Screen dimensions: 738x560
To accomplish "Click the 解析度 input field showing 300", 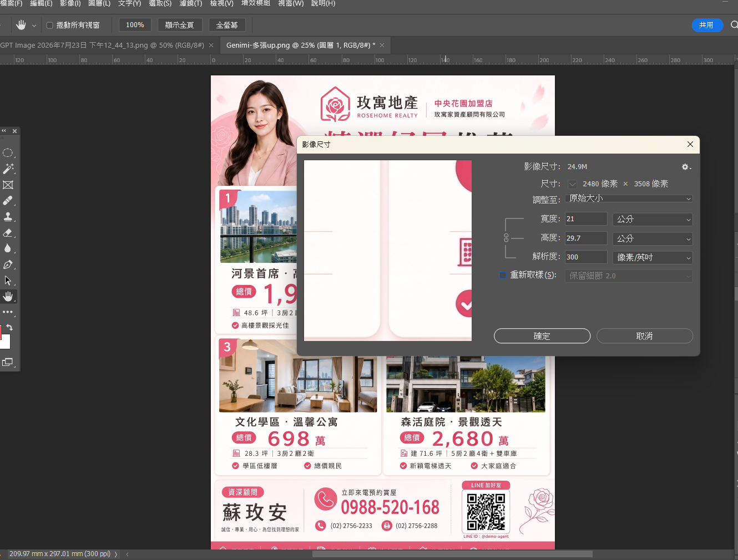I will point(586,257).
